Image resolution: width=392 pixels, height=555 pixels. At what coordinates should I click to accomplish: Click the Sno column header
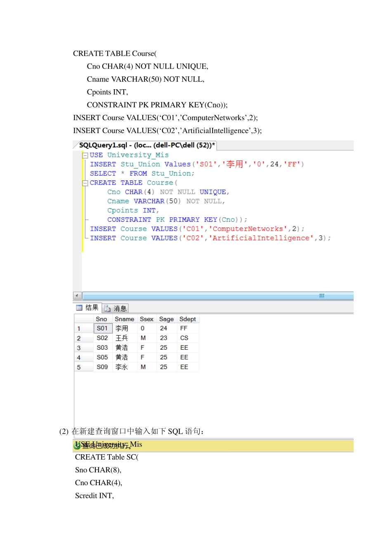[x=102, y=319]
